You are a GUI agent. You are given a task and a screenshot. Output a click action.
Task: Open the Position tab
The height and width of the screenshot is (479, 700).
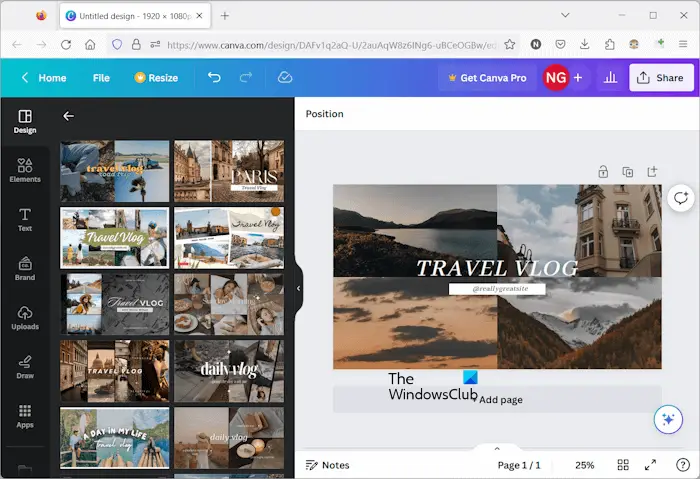coord(325,114)
